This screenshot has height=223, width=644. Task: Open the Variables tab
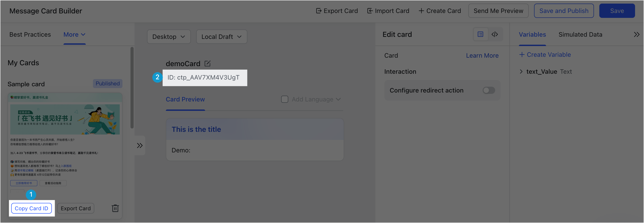coord(532,34)
